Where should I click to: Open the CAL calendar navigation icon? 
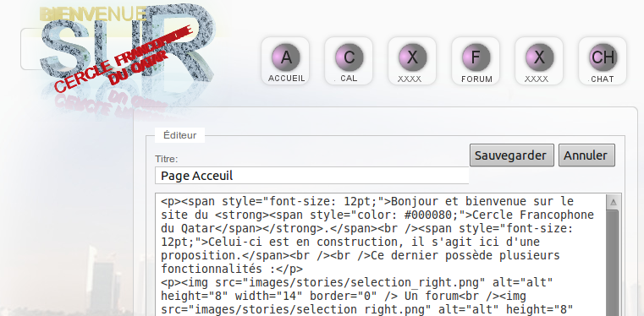pyautogui.click(x=349, y=61)
